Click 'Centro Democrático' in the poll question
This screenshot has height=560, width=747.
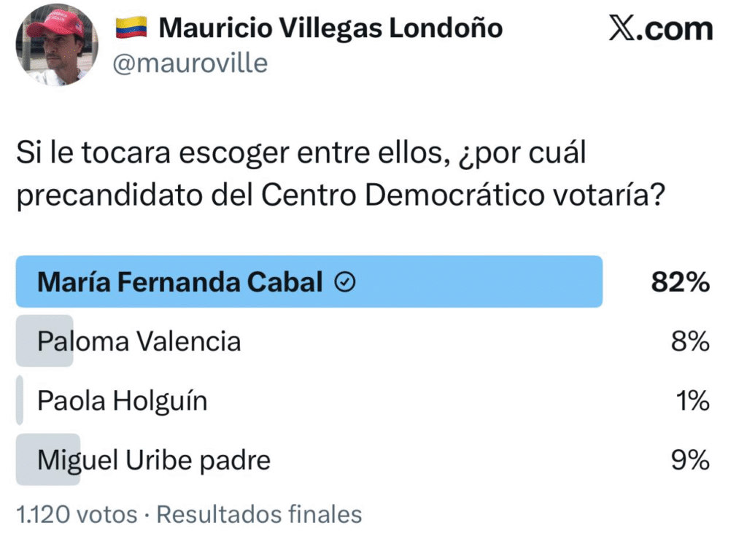pyautogui.click(x=365, y=195)
